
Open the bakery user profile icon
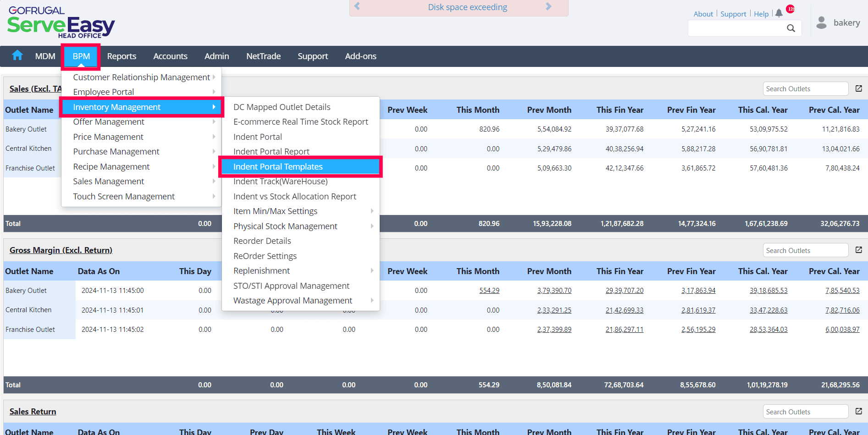[x=822, y=22]
